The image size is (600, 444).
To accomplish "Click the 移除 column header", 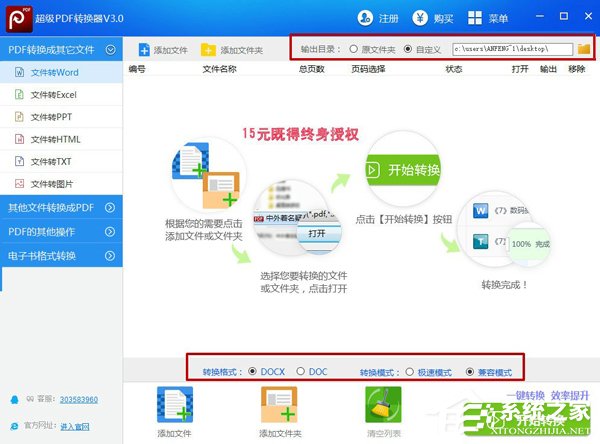I will click(577, 69).
